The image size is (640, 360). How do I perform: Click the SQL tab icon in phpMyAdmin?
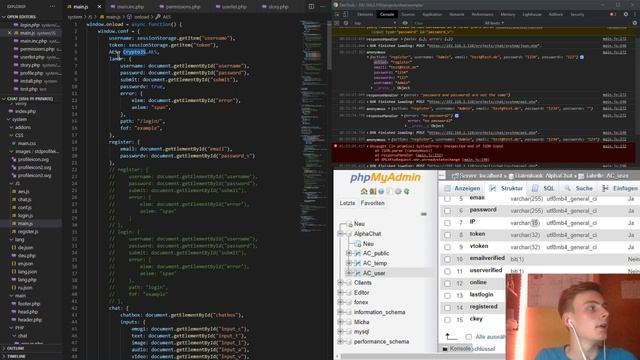point(535,188)
